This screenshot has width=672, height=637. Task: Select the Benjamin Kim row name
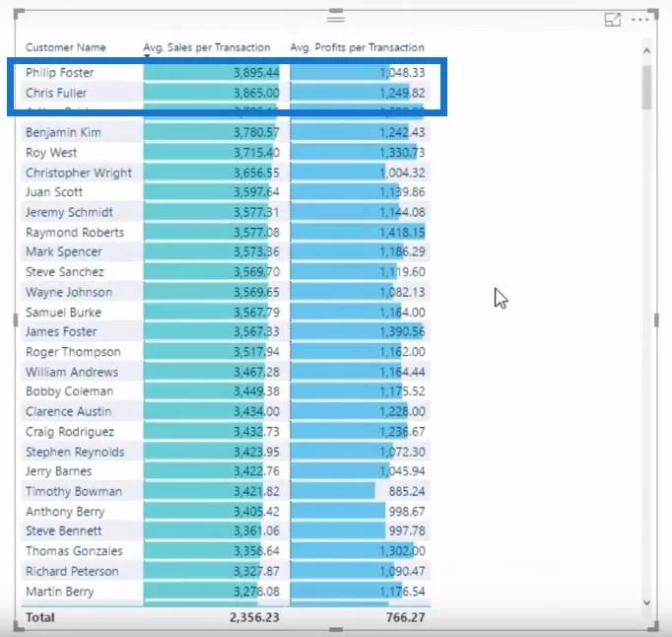(63, 132)
